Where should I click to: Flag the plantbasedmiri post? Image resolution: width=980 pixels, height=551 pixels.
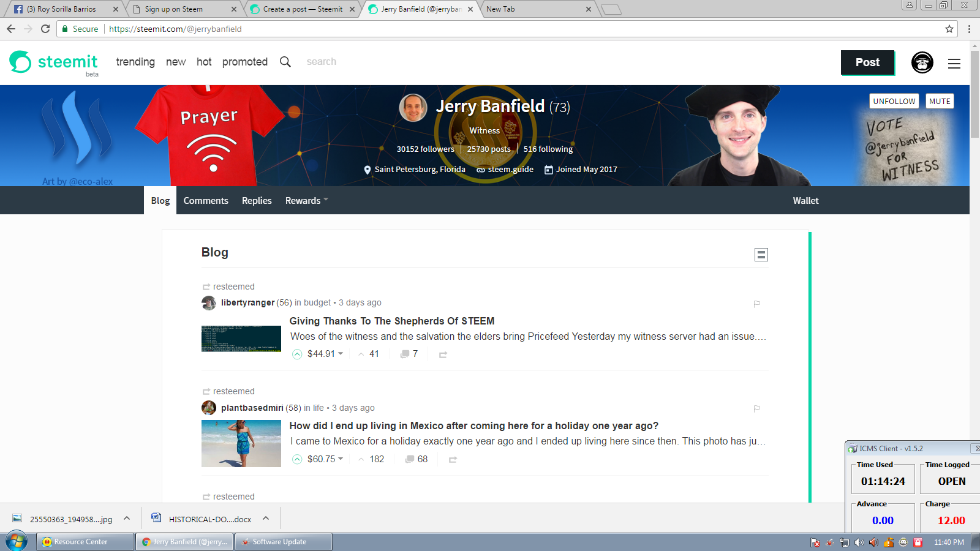pyautogui.click(x=757, y=408)
